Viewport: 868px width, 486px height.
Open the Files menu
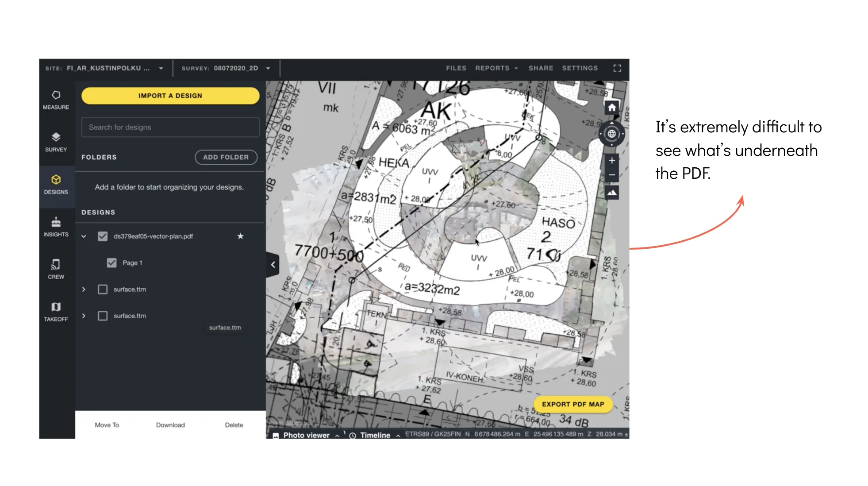[456, 68]
